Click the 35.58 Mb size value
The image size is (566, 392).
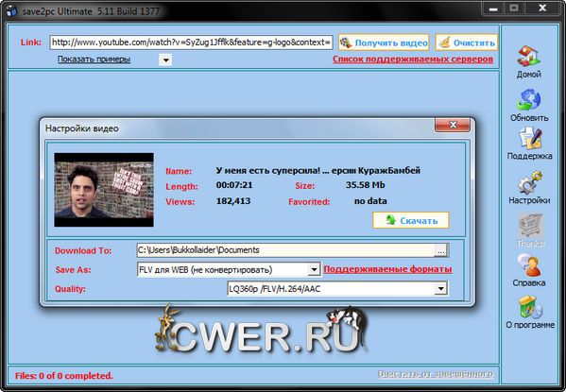coord(366,185)
